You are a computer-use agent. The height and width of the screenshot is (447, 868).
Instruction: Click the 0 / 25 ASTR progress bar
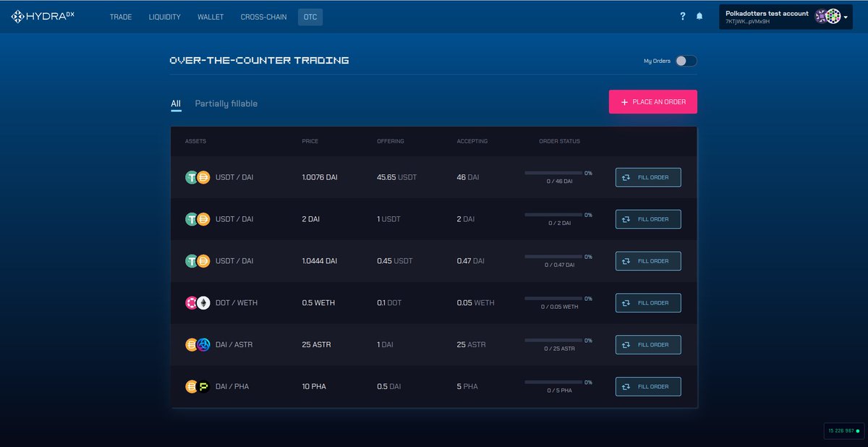(x=553, y=341)
